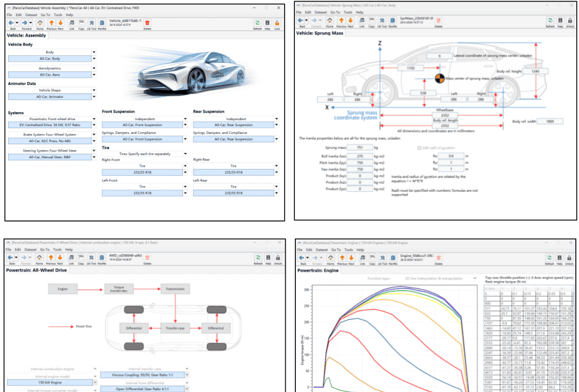Click Help icon in Powertrain: Engine window
Viewport: 579px width, 392px height.
click(560, 258)
